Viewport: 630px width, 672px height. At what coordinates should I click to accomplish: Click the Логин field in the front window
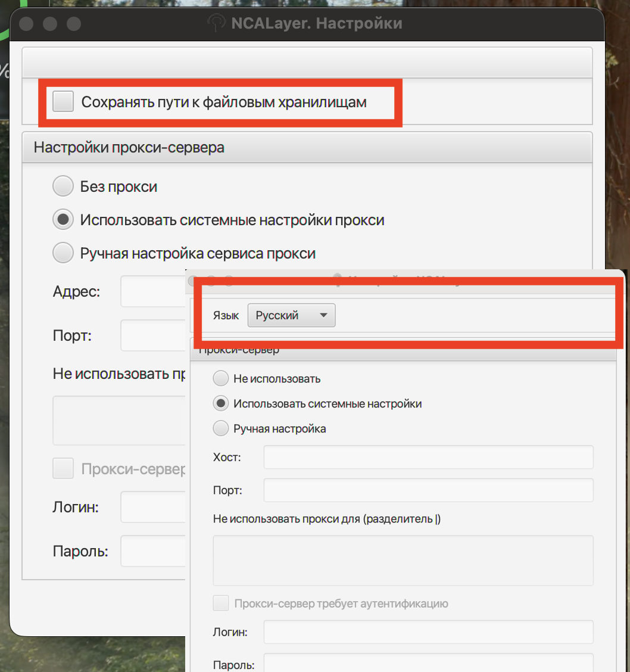[x=428, y=632]
